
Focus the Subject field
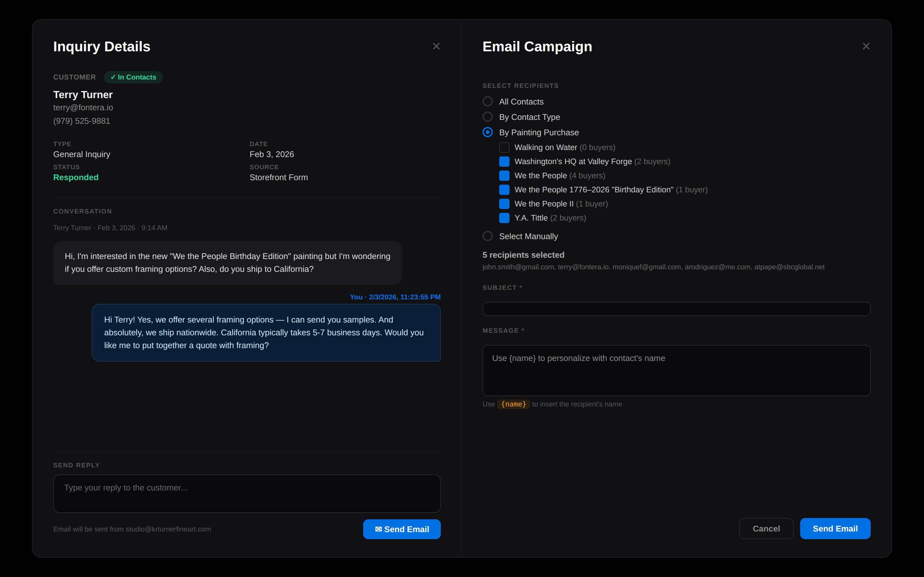pos(676,309)
